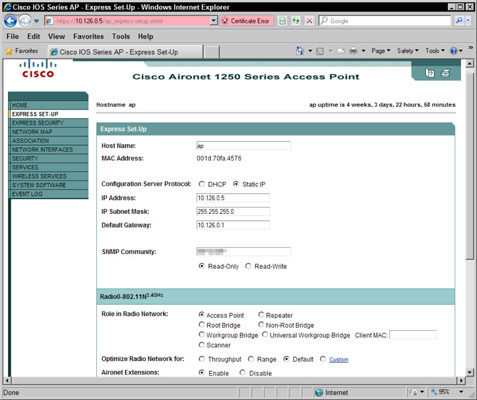Open the View menu
Image resolution: width=477 pixels, height=400 pixels.
point(56,36)
